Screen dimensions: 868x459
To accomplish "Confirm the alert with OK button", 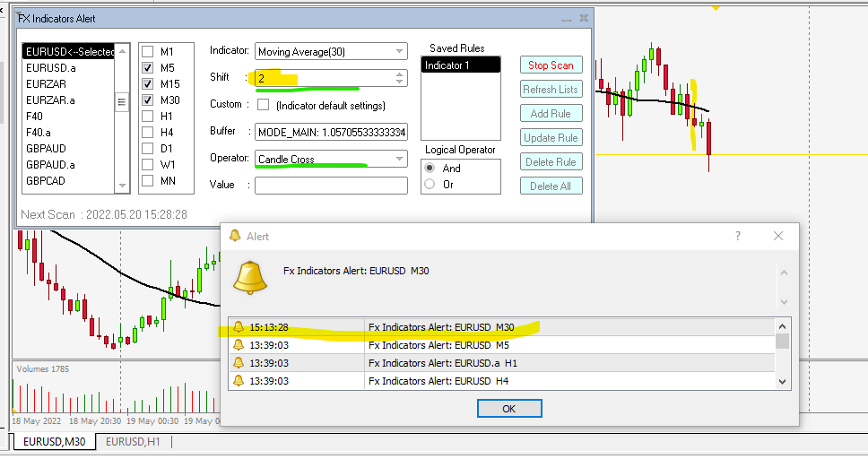I will pos(509,409).
